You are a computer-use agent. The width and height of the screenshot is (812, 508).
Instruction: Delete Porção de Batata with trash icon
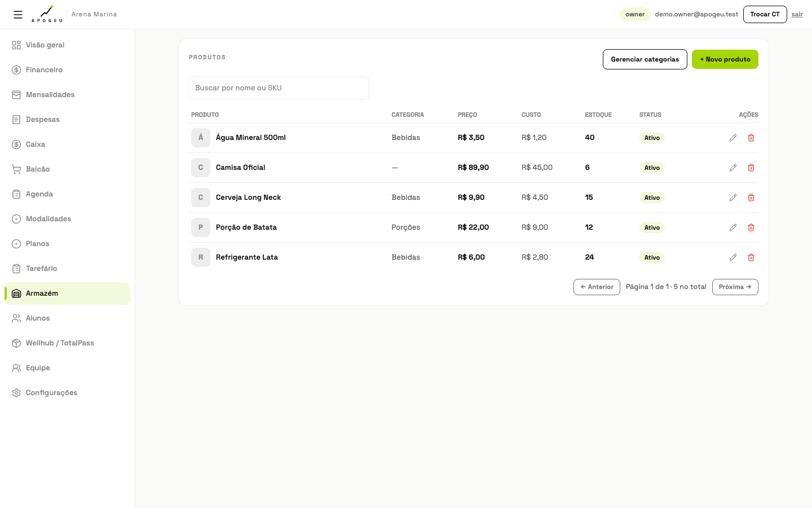[x=751, y=227]
